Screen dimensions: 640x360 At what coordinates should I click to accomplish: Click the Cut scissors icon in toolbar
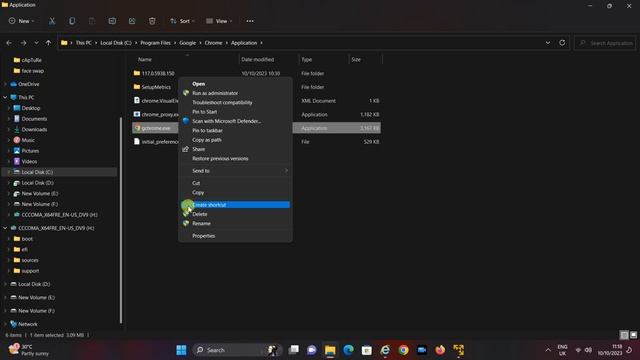click(x=52, y=21)
